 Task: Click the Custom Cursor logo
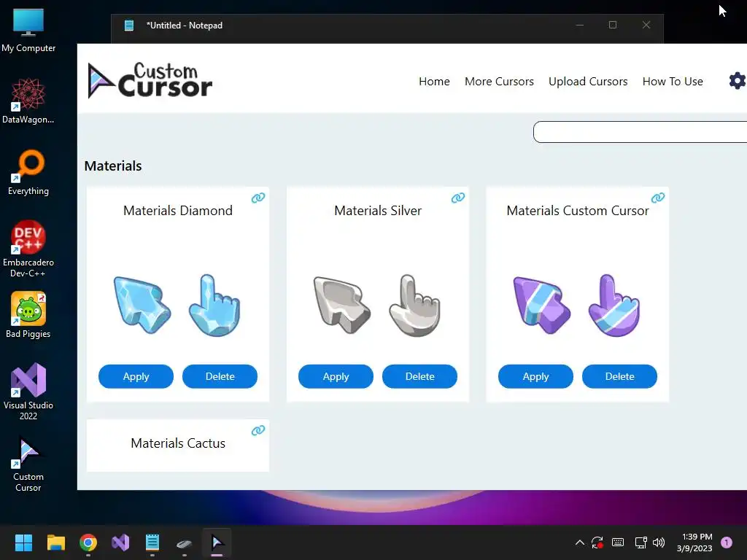tap(150, 80)
